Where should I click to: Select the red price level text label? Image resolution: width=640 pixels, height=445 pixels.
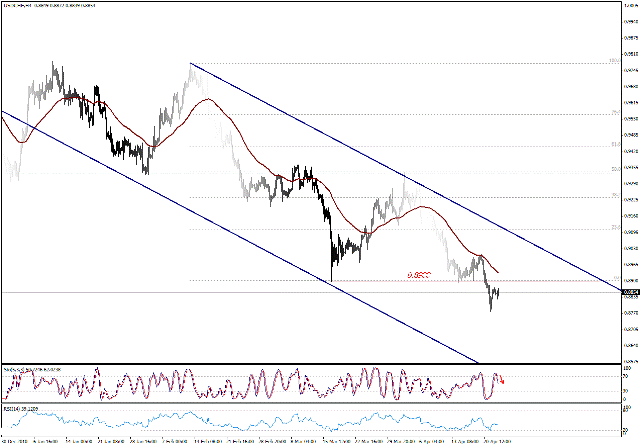419,274
